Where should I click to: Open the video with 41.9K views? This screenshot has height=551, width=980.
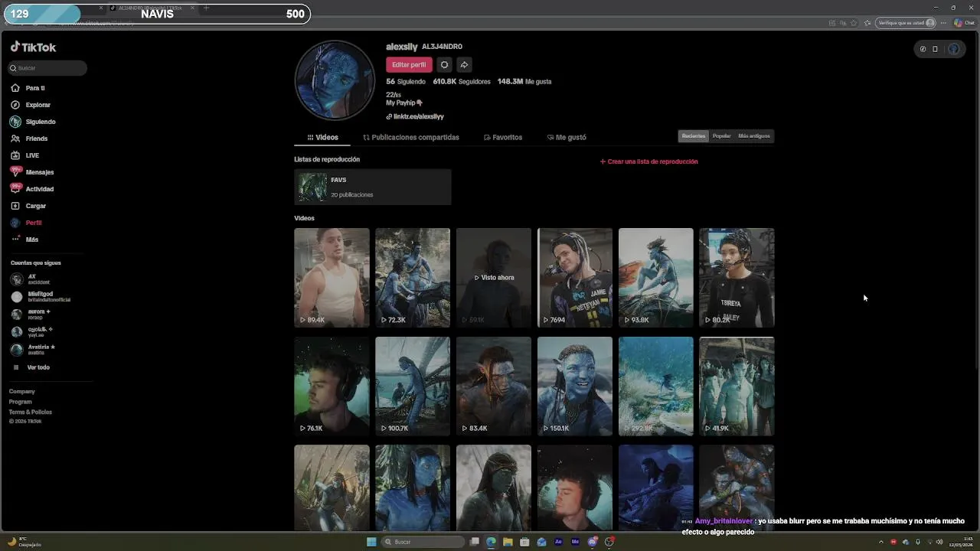point(737,386)
